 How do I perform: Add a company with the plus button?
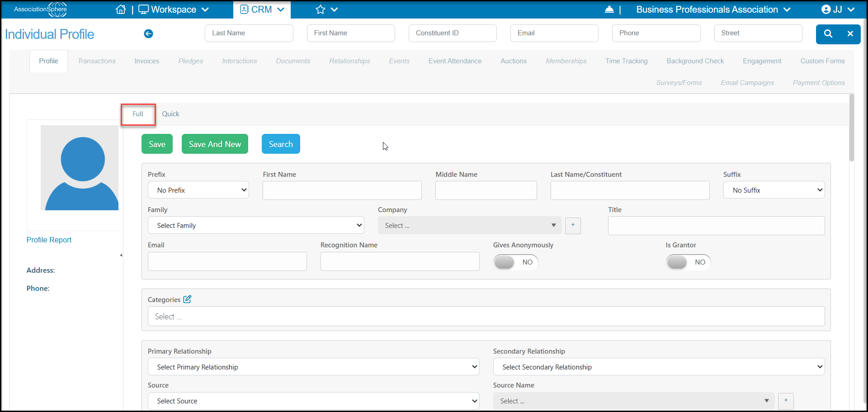tap(573, 225)
